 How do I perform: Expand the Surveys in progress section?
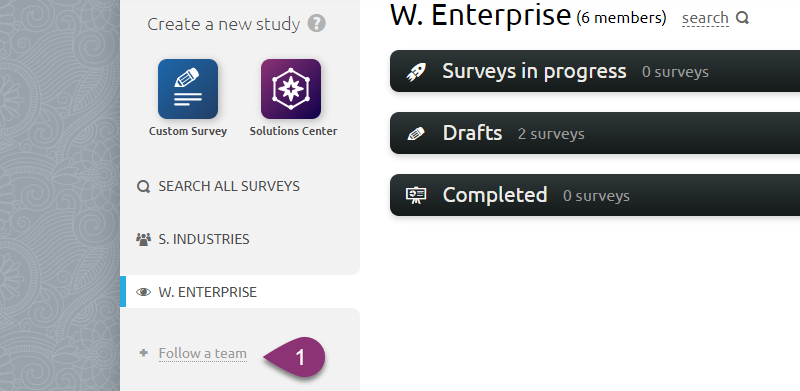(595, 71)
